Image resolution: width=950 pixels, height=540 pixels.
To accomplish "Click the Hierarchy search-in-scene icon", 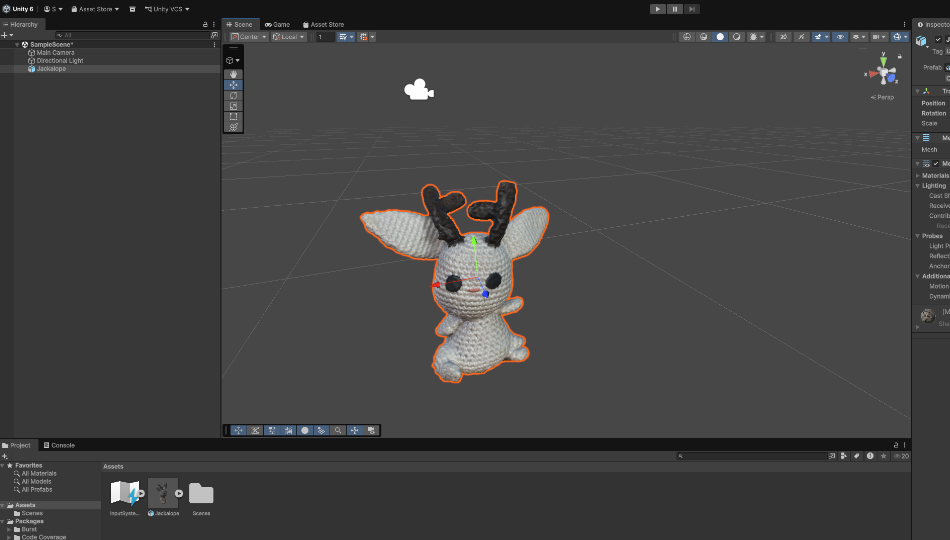I will [214, 35].
